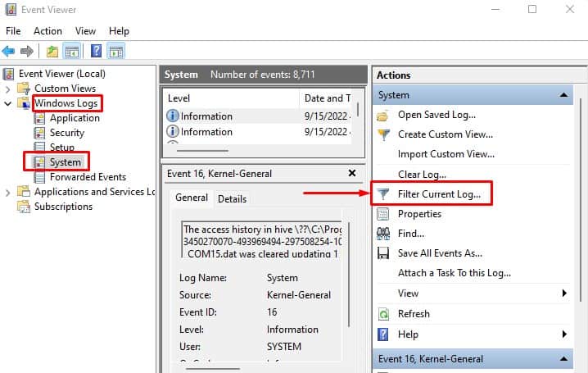Click Clear Log... action
Screen dimensions: 588x373
pos(422,175)
